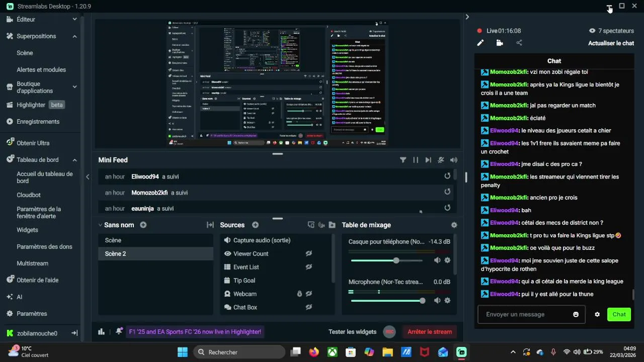Viewport: 644px width, 362px height.
Task: Mute the Microphone Nor-Tec audio
Action: coord(437,300)
